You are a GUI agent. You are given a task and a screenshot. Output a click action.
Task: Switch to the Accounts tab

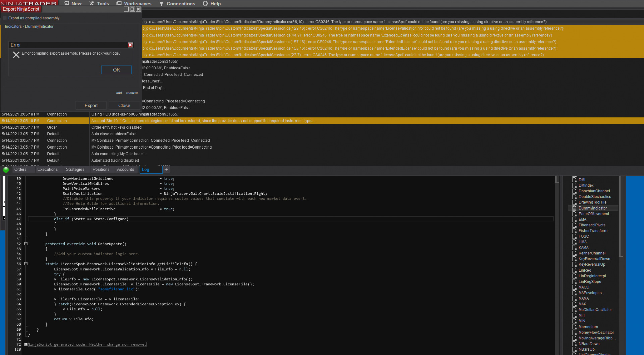click(x=125, y=170)
